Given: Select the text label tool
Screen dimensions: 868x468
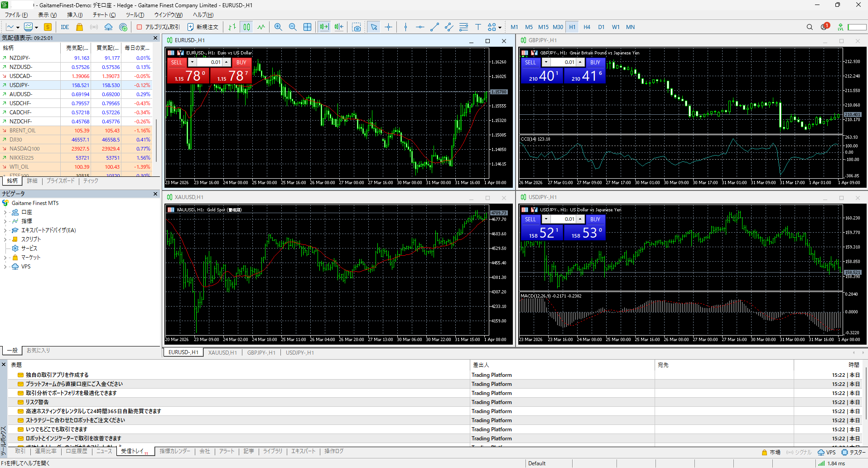Looking at the screenshot, I should (x=478, y=27).
